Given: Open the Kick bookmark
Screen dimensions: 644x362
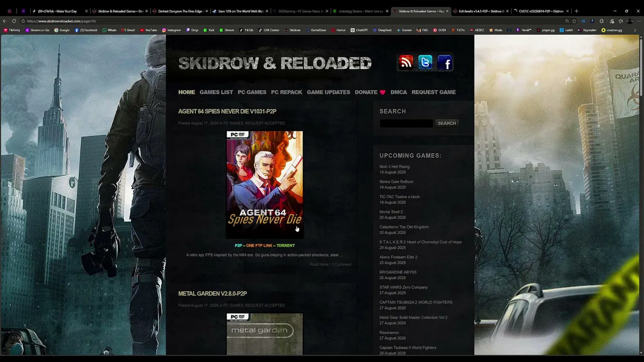Looking at the screenshot, I should tap(208, 30).
